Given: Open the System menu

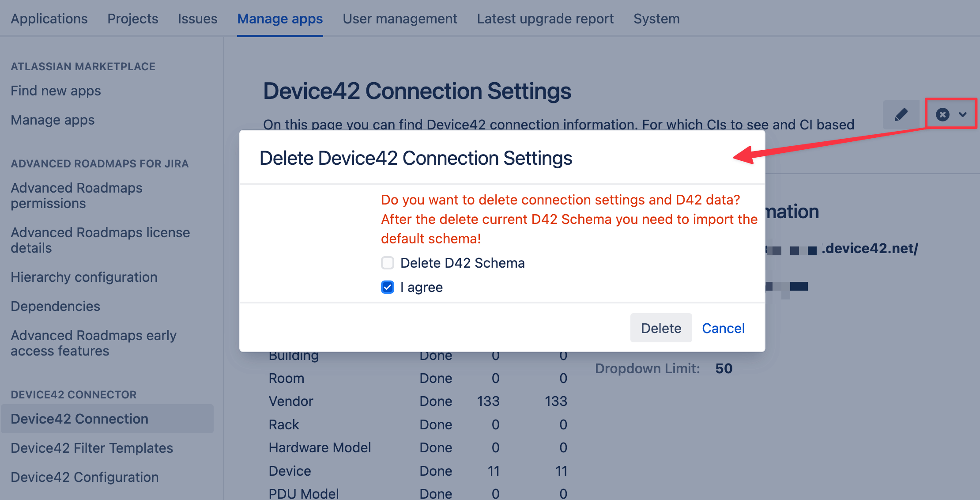Looking at the screenshot, I should click(x=656, y=19).
